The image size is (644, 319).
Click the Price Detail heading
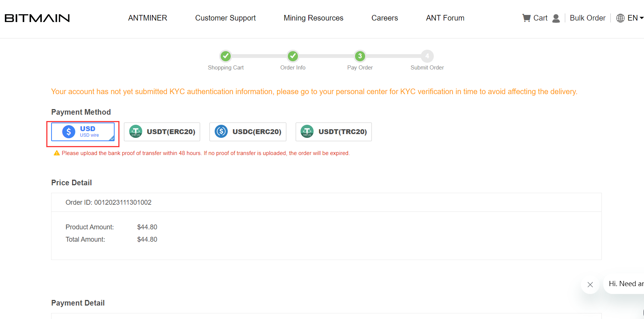click(x=71, y=183)
